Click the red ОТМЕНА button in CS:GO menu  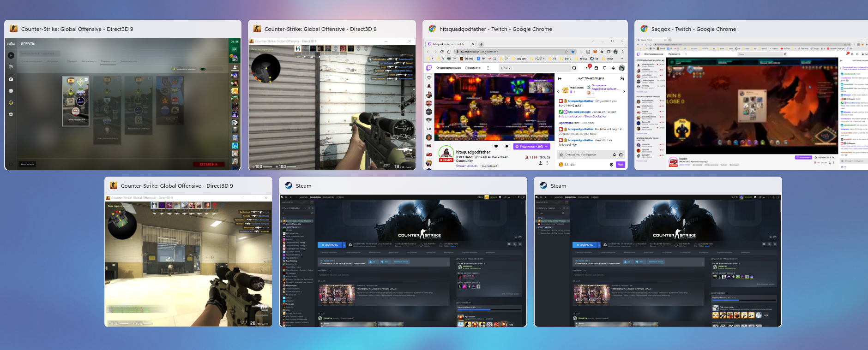(x=209, y=164)
